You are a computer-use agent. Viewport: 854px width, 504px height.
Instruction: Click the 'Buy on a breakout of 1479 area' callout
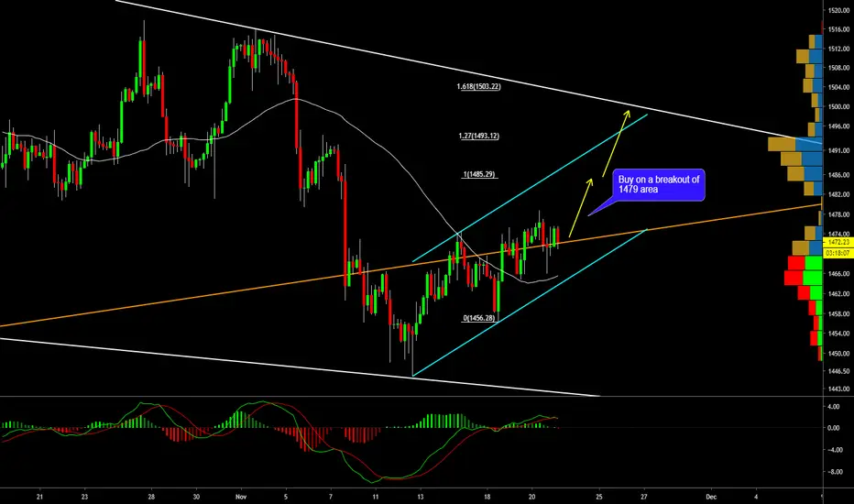(x=659, y=185)
